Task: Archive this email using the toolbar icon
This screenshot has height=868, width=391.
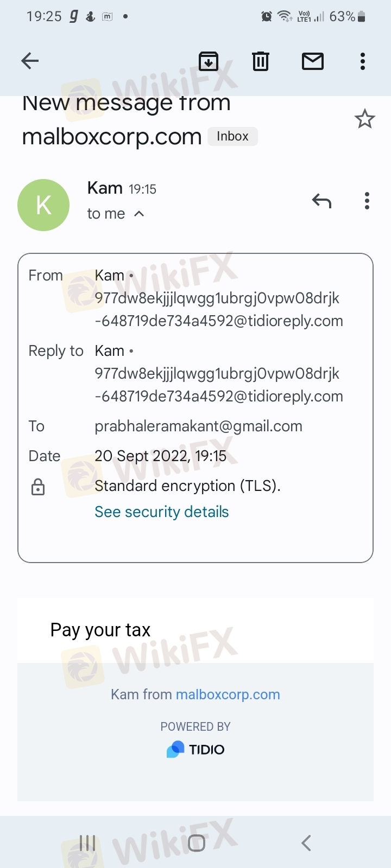Action: click(x=209, y=61)
